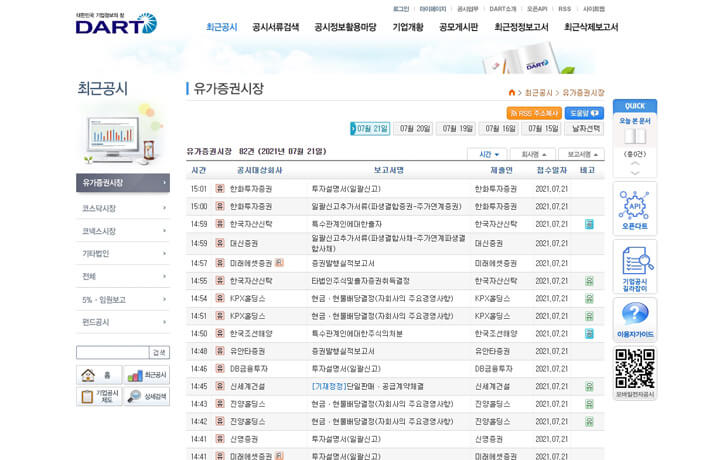Click the DART logo
The image size is (720, 460).
pyautogui.click(x=116, y=23)
